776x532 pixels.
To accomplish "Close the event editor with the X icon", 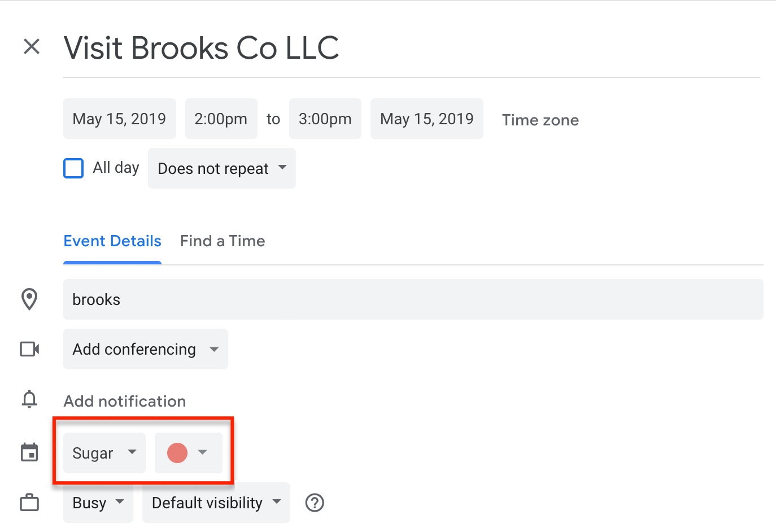I will [32, 46].
